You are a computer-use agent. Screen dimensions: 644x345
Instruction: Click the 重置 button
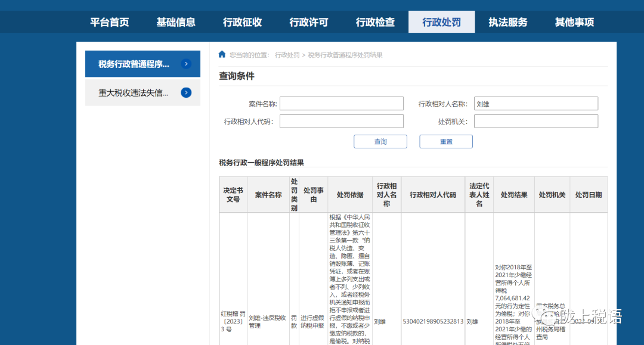point(446,142)
